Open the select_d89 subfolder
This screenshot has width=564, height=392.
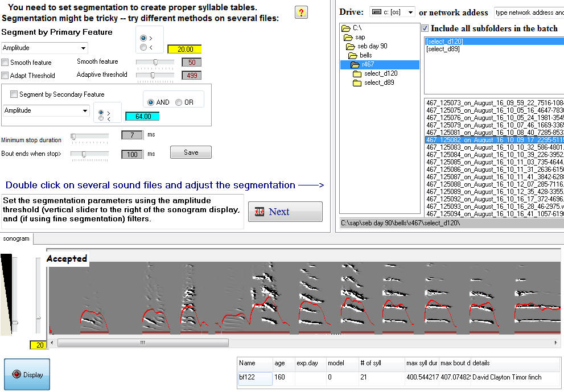pos(379,82)
